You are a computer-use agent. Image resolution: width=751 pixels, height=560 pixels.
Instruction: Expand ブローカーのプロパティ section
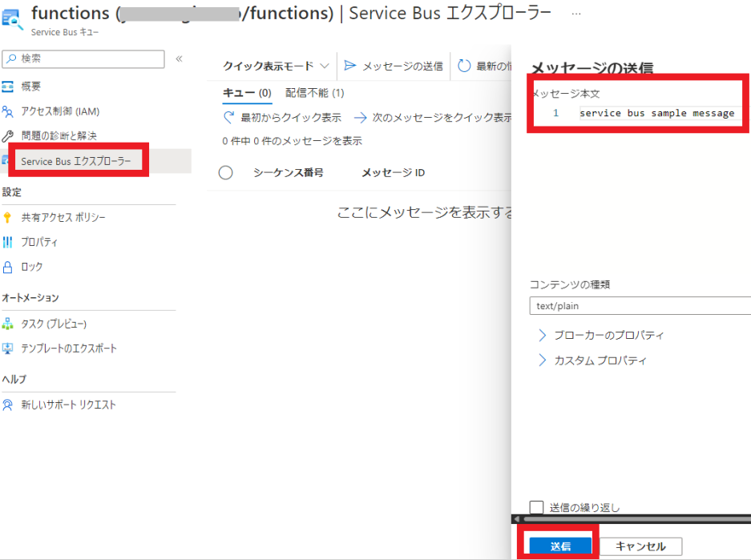click(x=602, y=335)
